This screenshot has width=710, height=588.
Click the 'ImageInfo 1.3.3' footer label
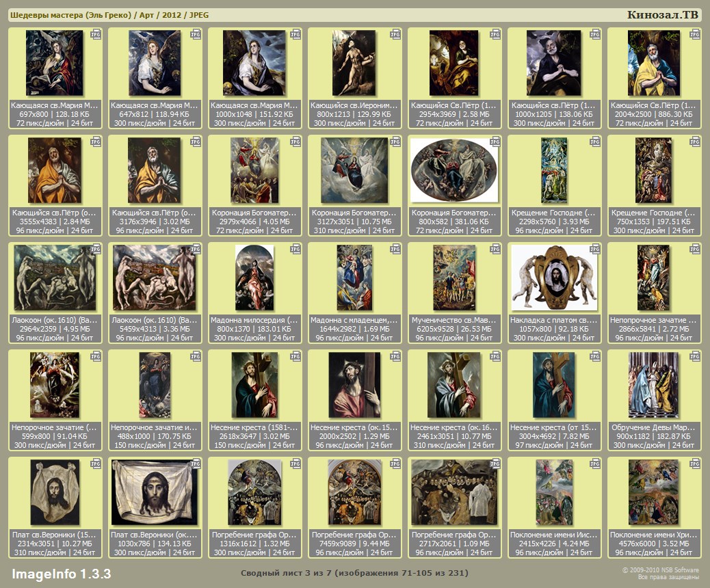click(x=61, y=574)
